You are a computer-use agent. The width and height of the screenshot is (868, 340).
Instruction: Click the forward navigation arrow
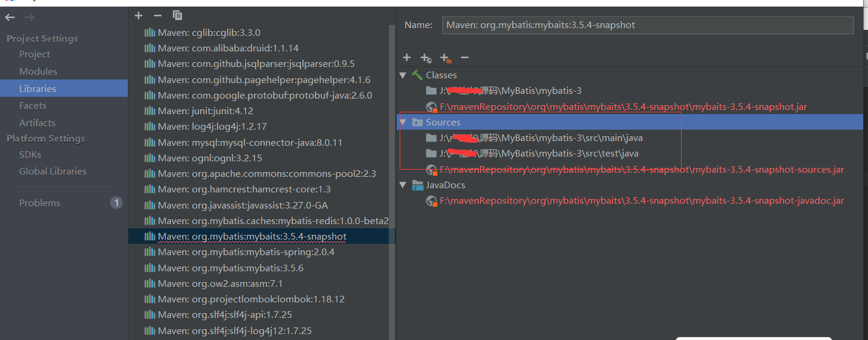click(x=29, y=17)
